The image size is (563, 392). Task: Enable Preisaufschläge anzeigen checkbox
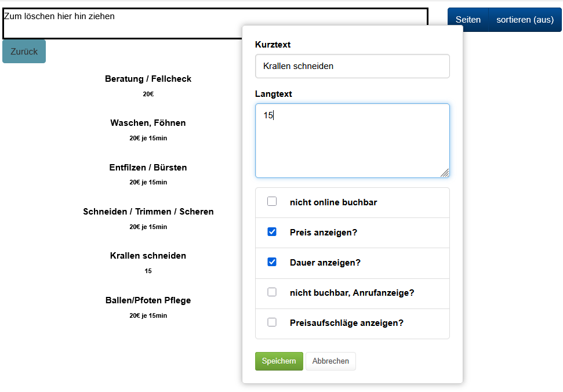point(272,322)
